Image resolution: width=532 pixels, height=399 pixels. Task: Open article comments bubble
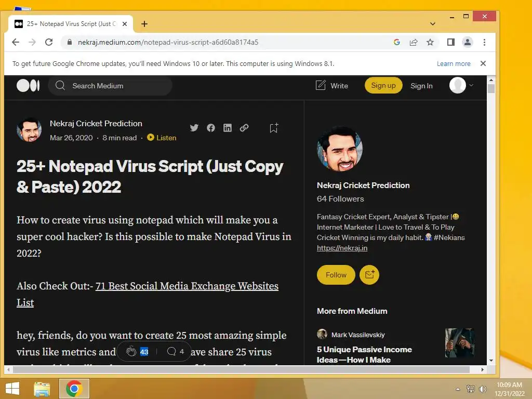coord(171,351)
